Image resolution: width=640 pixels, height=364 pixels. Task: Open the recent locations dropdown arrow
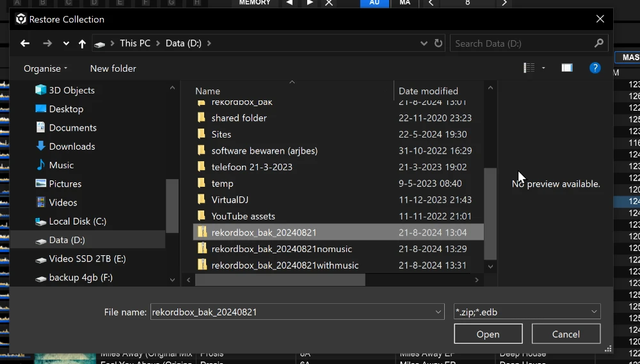tap(66, 44)
